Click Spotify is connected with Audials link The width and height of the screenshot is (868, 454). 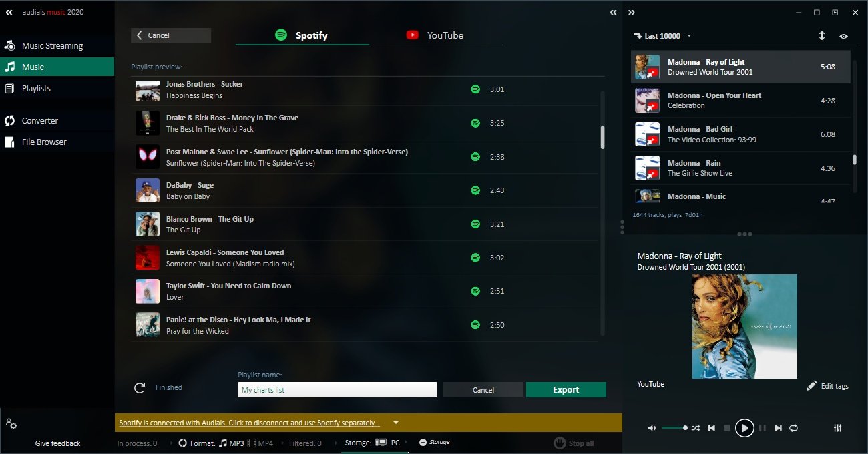coord(250,423)
